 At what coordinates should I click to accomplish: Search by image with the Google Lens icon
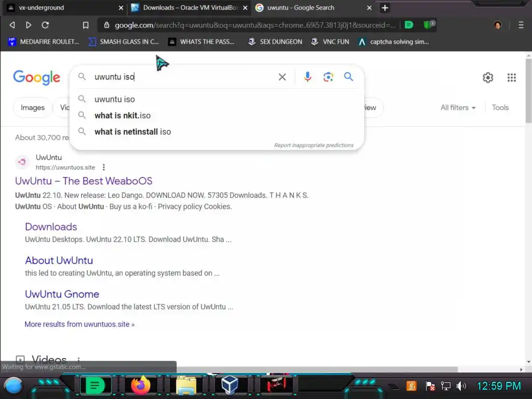[x=328, y=77]
